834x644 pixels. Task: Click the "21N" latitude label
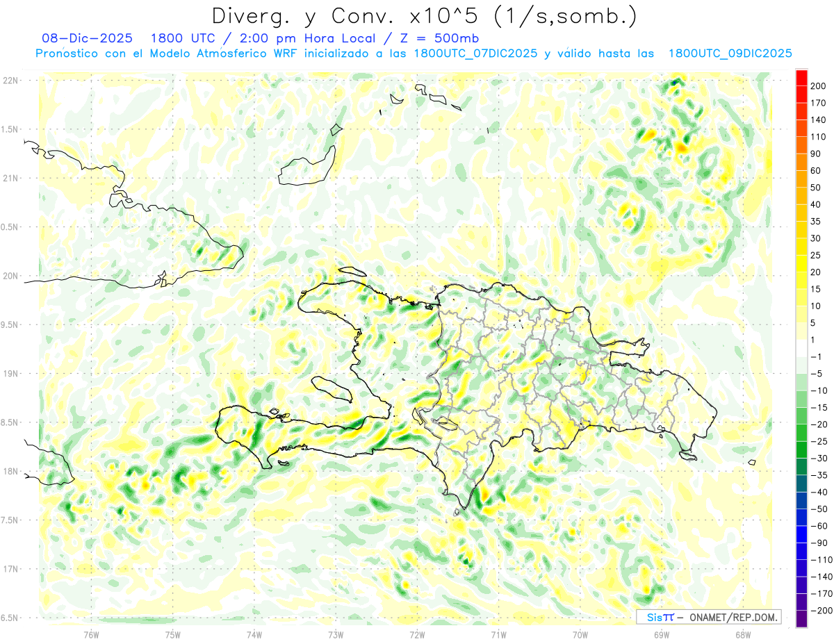tap(10, 178)
